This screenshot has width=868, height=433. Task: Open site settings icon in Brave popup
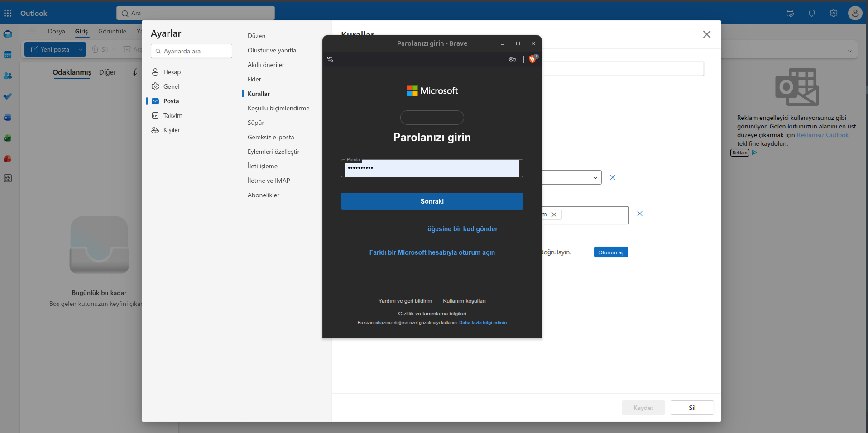point(330,59)
